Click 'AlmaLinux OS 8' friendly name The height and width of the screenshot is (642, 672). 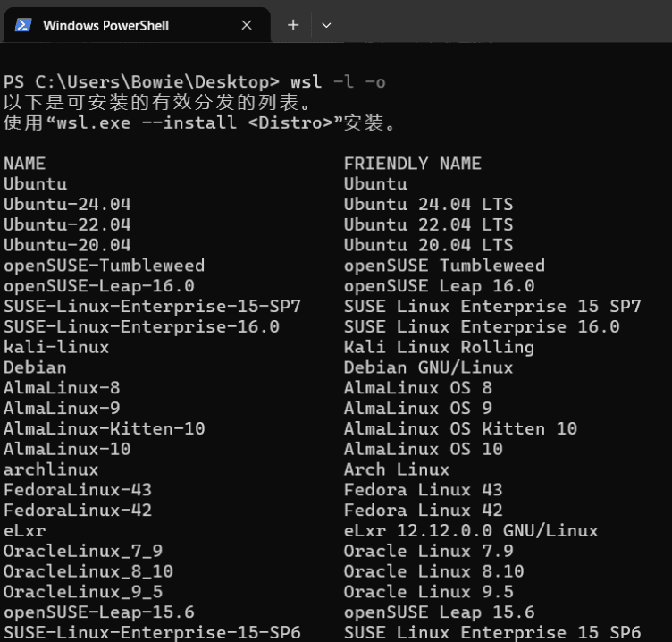pyautogui.click(x=418, y=388)
